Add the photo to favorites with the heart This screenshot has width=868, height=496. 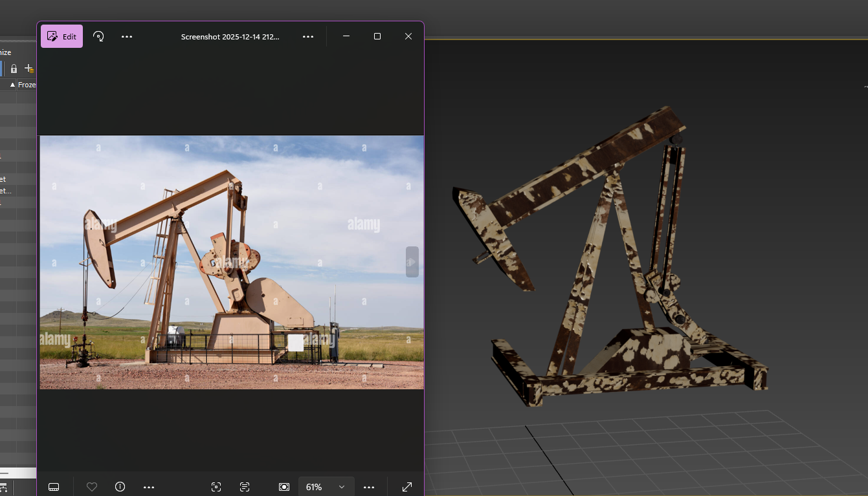pyautogui.click(x=92, y=487)
